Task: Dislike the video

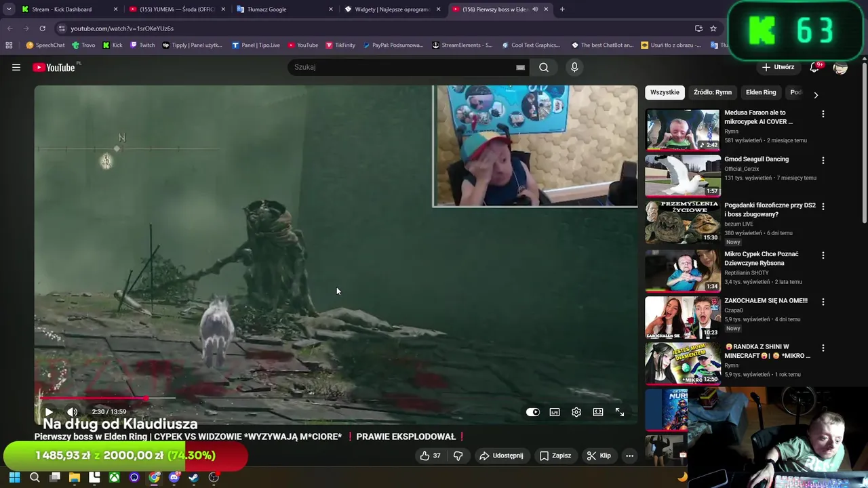Action: point(458,455)
